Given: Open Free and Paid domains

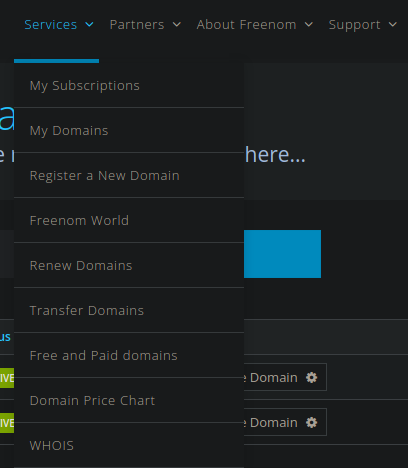Looking at the screenshot, I should [x=129, y=355].
